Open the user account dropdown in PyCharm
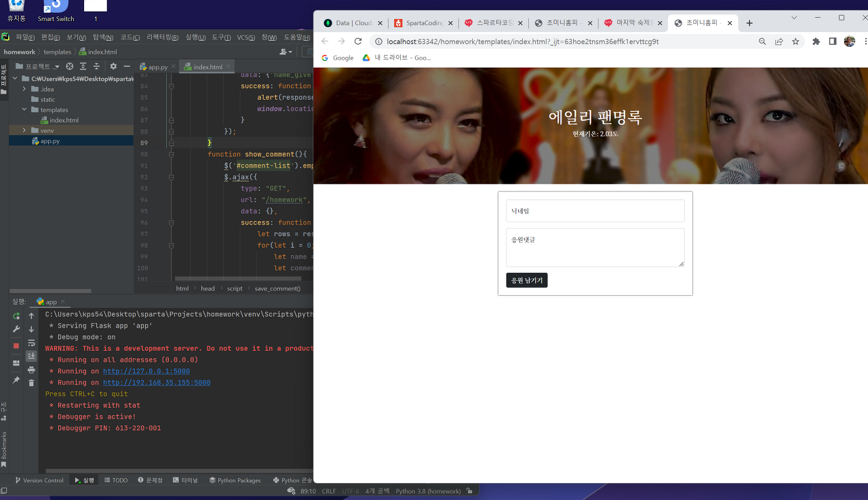868x500 pixels. 288,52
